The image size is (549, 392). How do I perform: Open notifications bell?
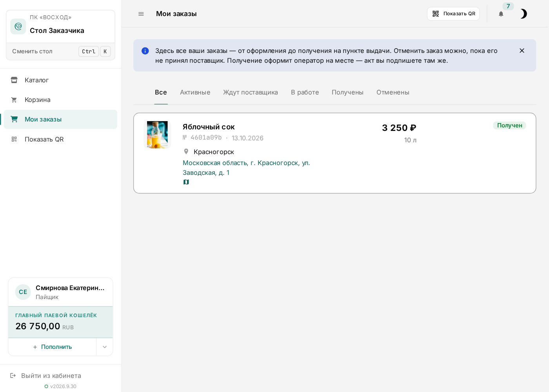pyautogui.click(x=501, y=14)
